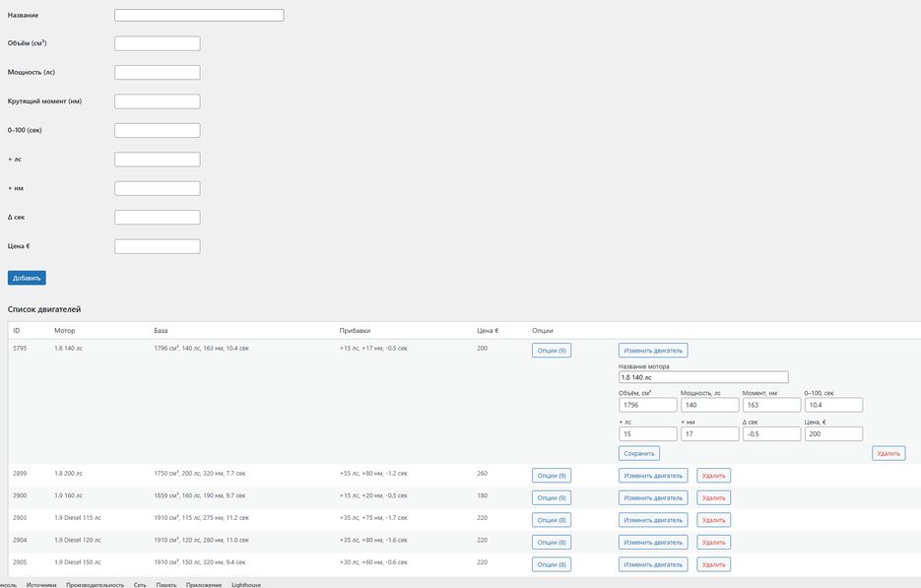Open Опции (9) for 1.8 140 лс
This screenshot has width=921, height=588.
pos(551,350)
